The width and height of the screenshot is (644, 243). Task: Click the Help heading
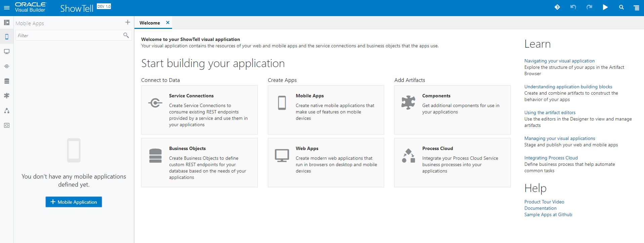(535, 188)
